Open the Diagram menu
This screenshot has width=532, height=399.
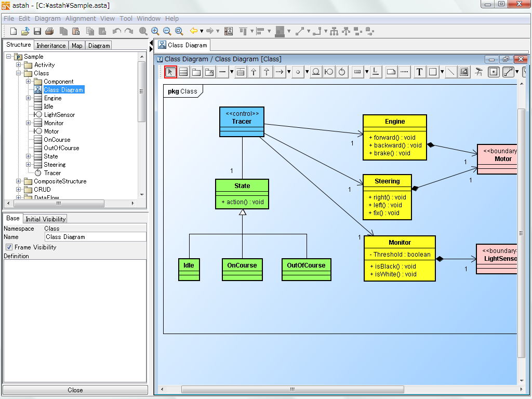(x=48, y=18)
